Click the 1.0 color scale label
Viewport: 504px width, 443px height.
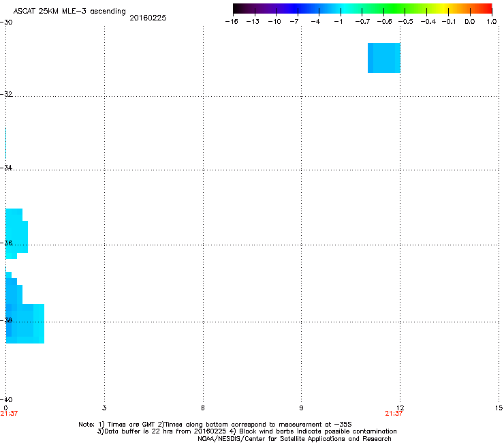pyautogui.click(x=492, y=22)
